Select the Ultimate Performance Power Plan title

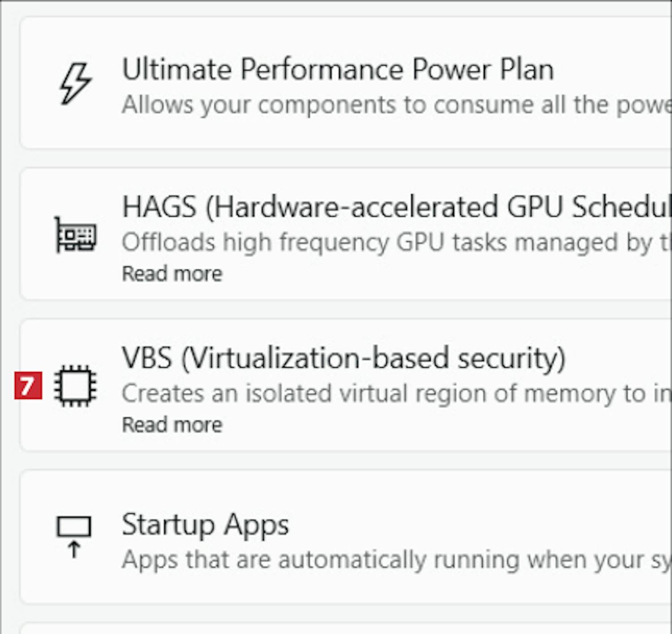click(338, 70)
